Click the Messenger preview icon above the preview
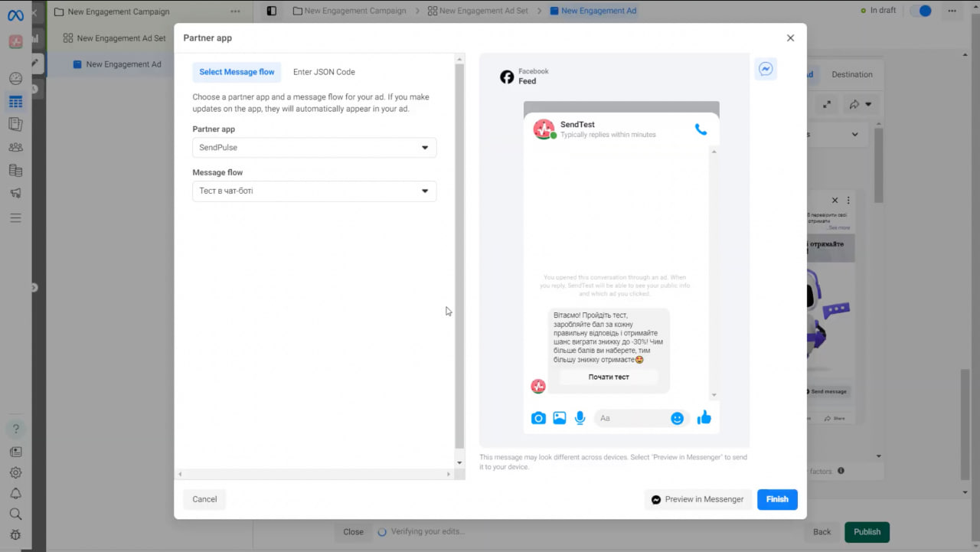 (766, 69)
